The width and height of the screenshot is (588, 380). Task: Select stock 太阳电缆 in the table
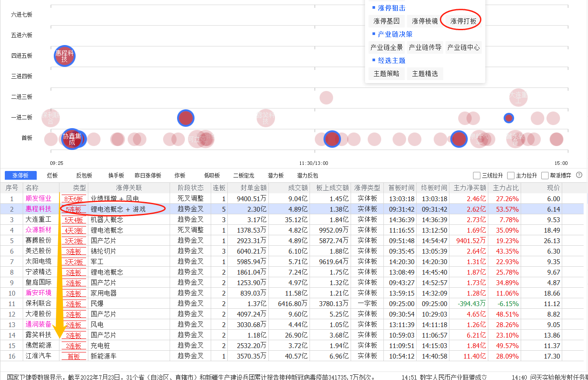pyautogui.click(x=38, y=261)
